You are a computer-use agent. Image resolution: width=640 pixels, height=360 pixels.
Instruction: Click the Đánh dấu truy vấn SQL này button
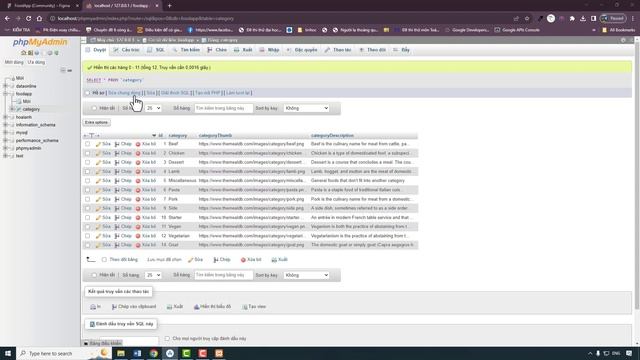click(x=122, y=324)
